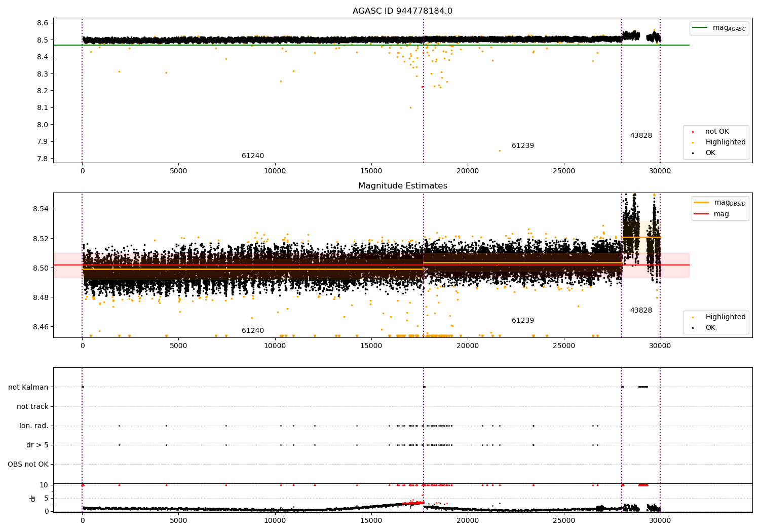The image size is (760, 532).
Task: Click the "not track" axis label
Action: coord(32,407)
